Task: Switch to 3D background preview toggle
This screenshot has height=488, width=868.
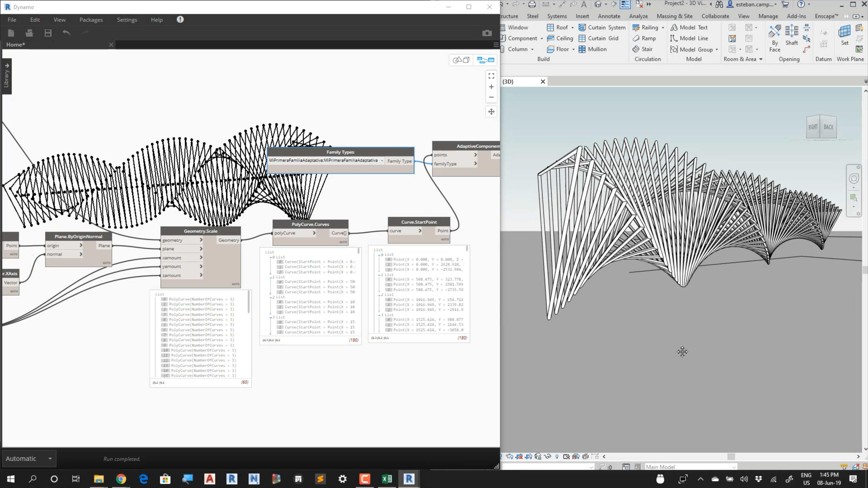Action: coord(461,60)
